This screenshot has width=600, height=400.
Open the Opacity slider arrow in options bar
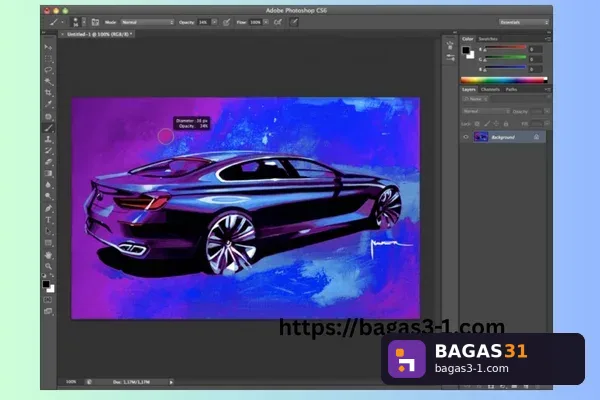pos(214,22)
